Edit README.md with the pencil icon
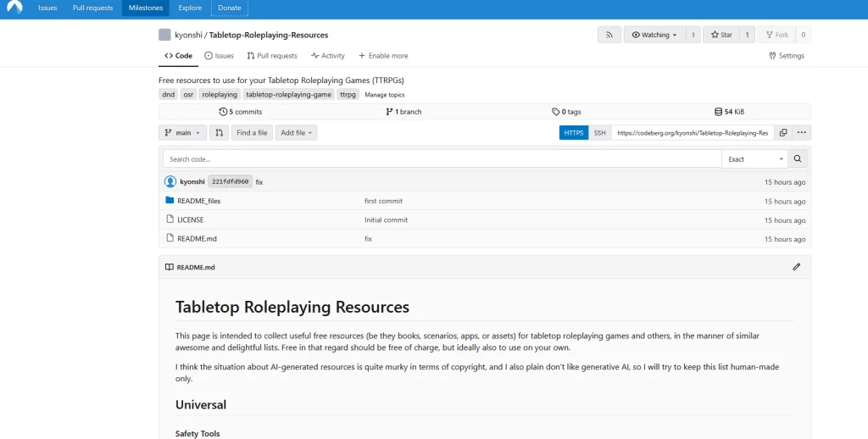This screenshot has height=439, width=868. (796, 267)
